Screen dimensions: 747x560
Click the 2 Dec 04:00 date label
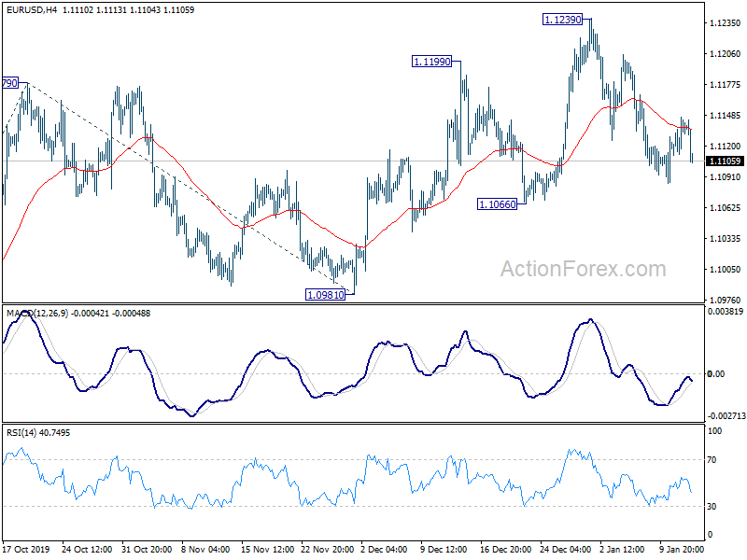tap(384, 550)
